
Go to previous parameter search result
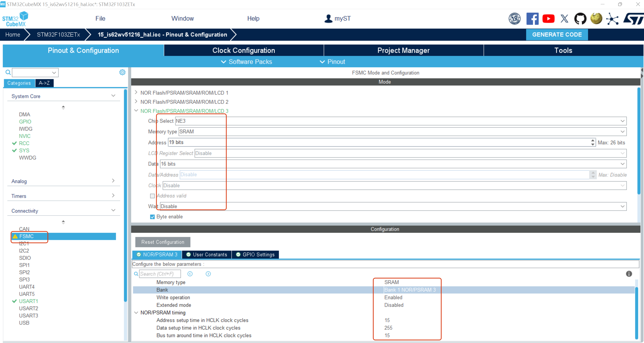click(x=190, y=274)
